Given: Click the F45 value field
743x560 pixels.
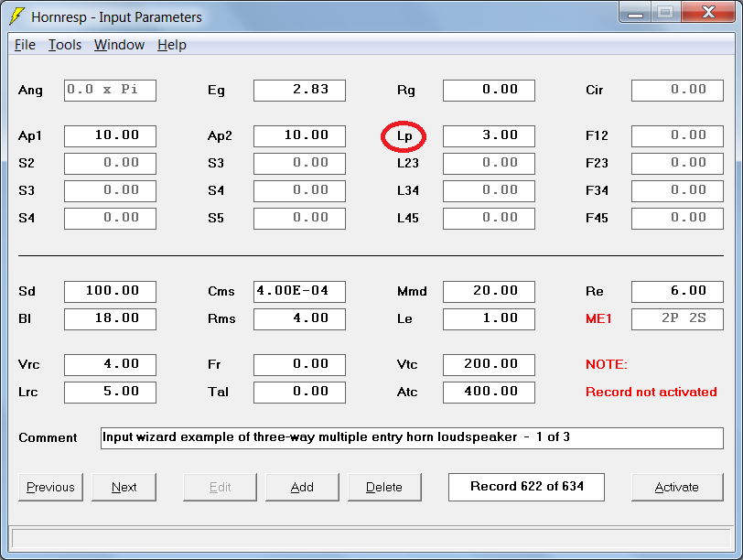Looking at the screenshot, I should [x=678, y=219].
